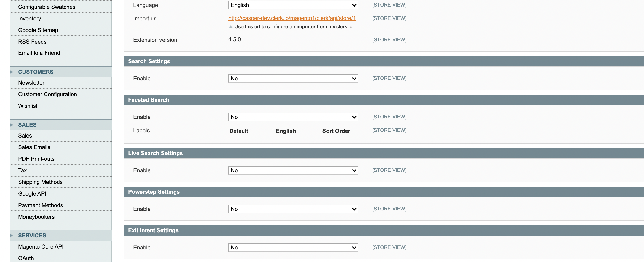
Task: Open Search Settings Enable dropdown
Action: pyautogui.click(x=293, y=78)
